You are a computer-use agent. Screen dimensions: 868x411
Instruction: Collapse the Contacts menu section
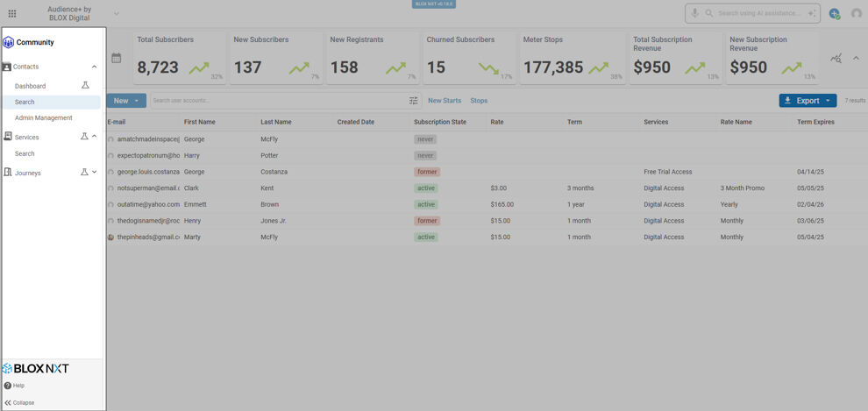click(x=94, y=67)
